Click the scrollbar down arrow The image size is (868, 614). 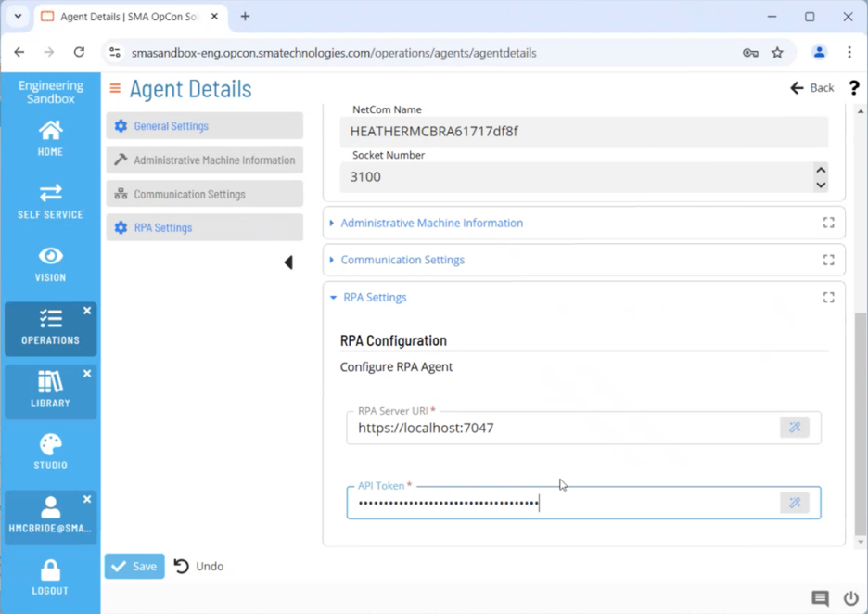click(861, 542)
